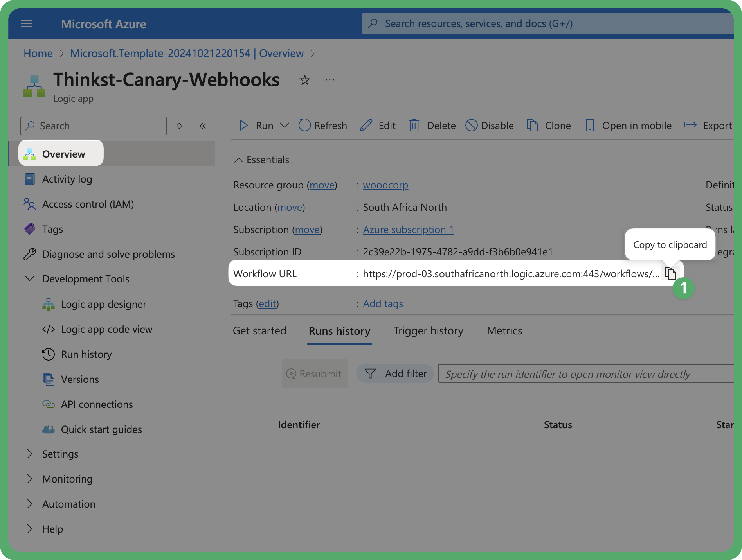Open Tags in the sidebar
Image resolution: width=742 pixels, height=560 pixels.
coord(52,229)
